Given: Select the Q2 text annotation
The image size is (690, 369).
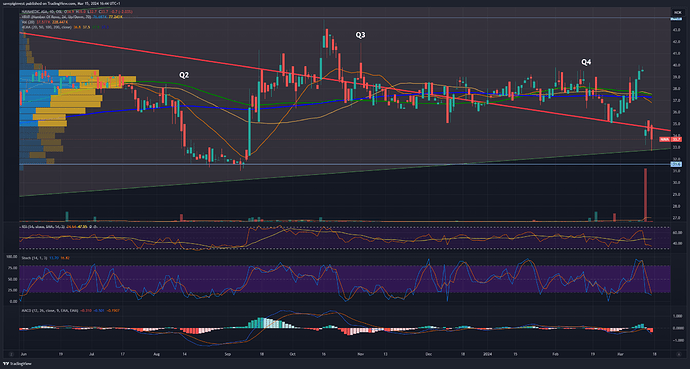Looking at the screenshot, I should coord(184,75).
